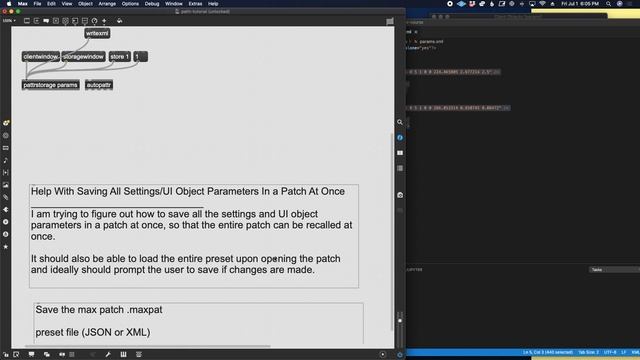The width and height of the screenshot is (640, 360).
Task: Select the autopattr object
Action: pyautogui.click(x=99, y=85)
